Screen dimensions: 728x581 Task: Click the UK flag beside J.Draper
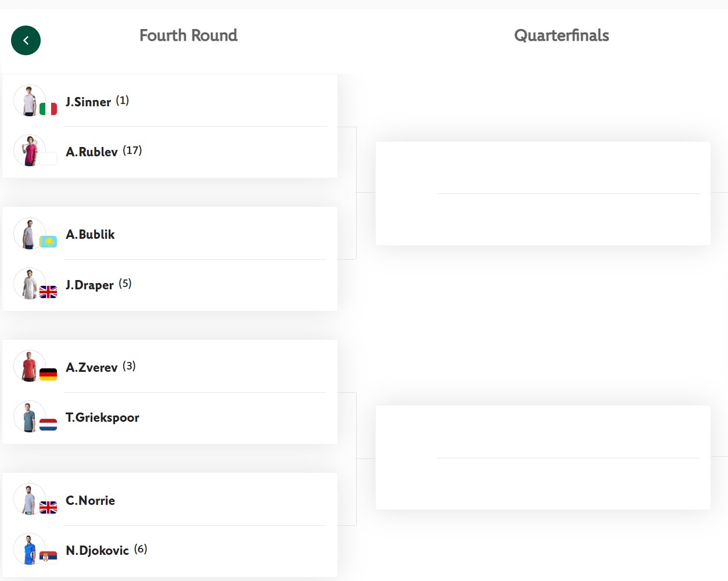pyautogui.click(x=48, y=292)
